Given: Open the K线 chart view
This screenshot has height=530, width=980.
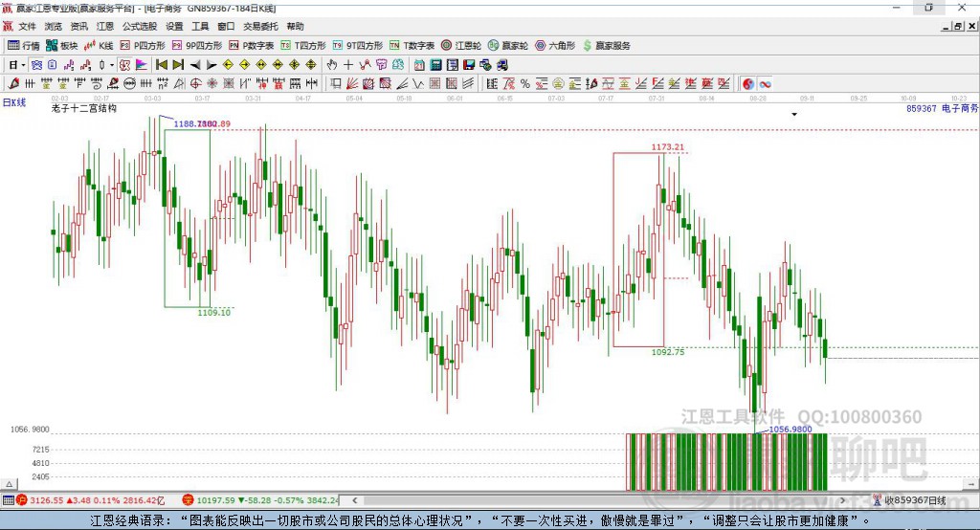Looking at the screenshot, I should point(100,45).
